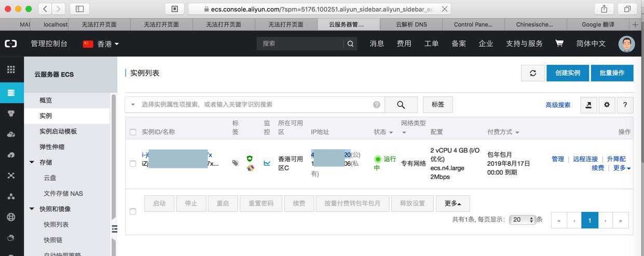644x256 pixels.
Task: Click the Safari sidebar toggle button
Action: [79, 9]
